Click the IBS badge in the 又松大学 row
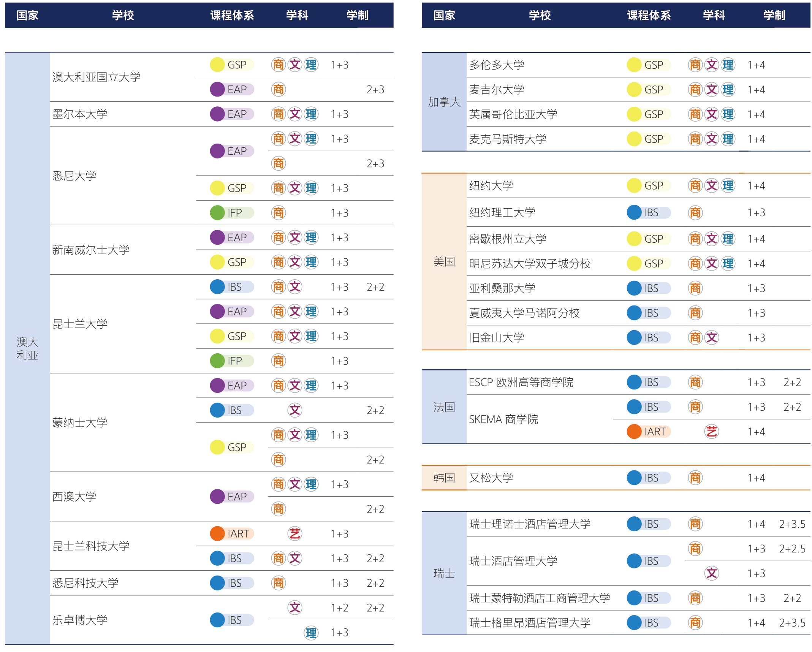Image resolution: width=812 pixels, height=652 pixels. [x=649, y=478]
